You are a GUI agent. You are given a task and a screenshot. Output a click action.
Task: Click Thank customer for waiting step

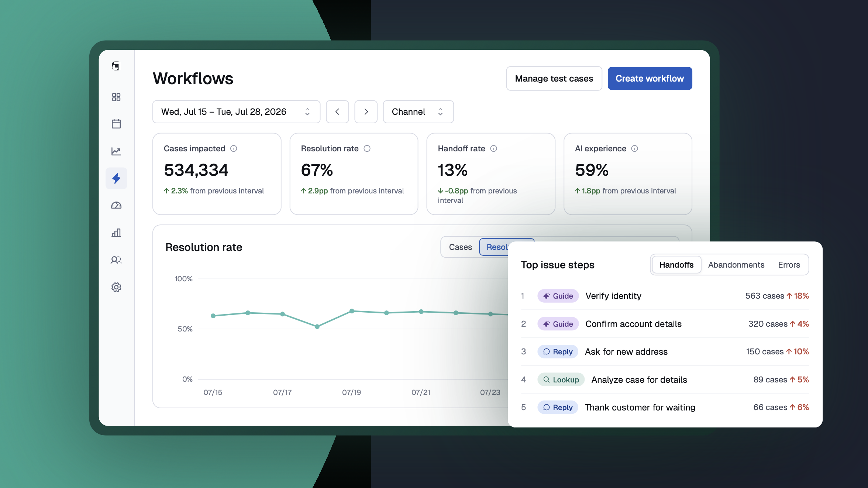665,407
